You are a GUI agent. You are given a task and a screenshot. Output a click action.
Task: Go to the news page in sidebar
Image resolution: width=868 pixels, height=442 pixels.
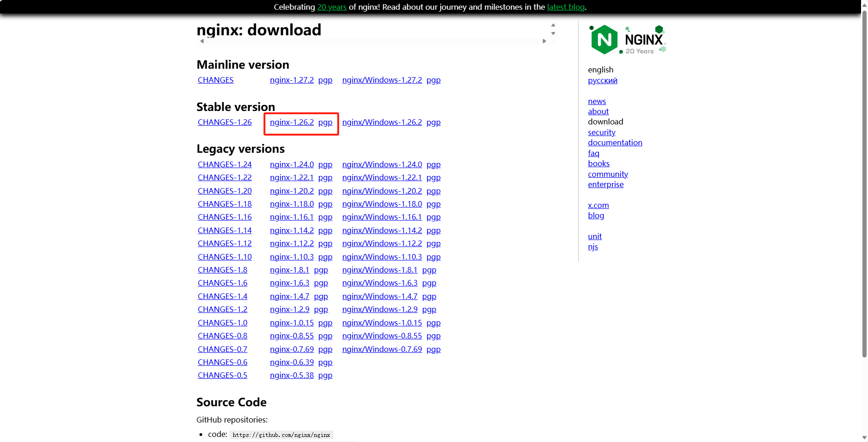(x=597, y=101)
